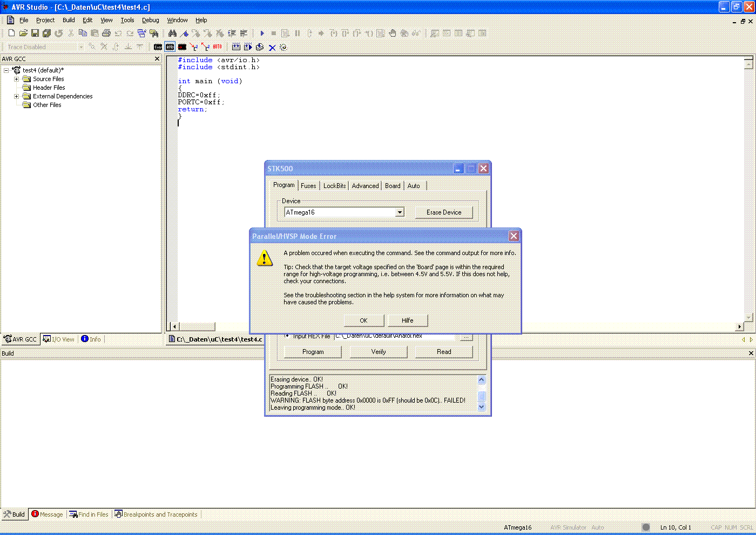
Task: Close the Build output panel
Action: click(751, 353)
